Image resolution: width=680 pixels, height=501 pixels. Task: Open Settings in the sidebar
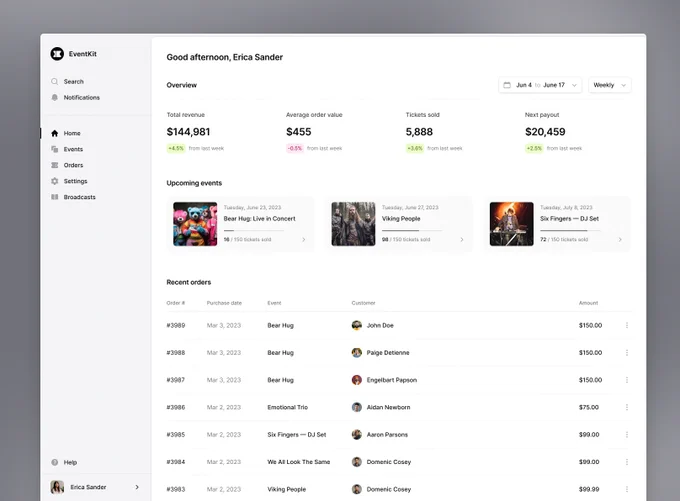[x=75, y=181]
